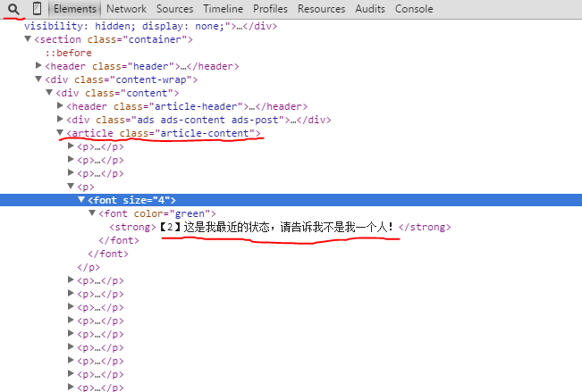
Task: Collapse the font color="green" arrow
Action: pyautogui.click(x=92, y=213)
